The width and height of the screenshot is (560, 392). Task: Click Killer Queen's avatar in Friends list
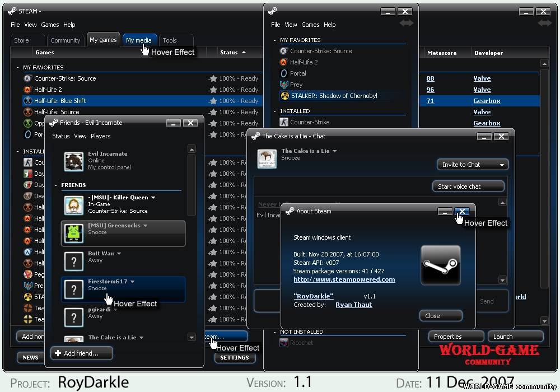pos(74,205)
